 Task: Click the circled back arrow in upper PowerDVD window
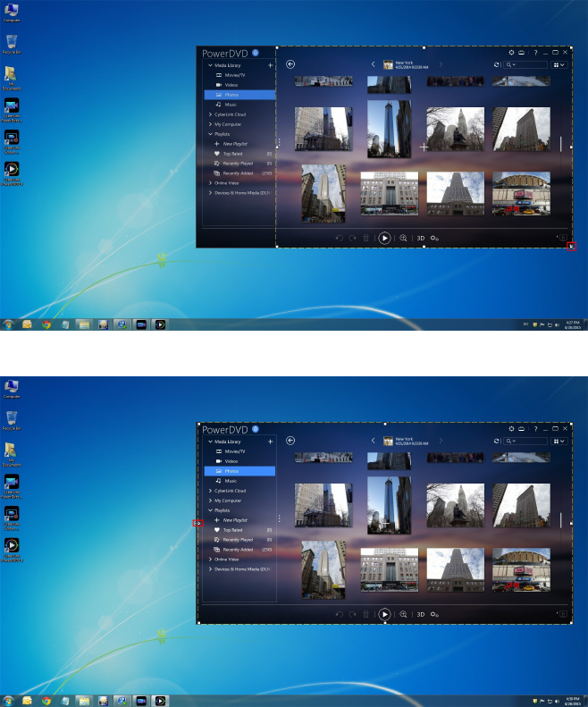coord(290,64)
